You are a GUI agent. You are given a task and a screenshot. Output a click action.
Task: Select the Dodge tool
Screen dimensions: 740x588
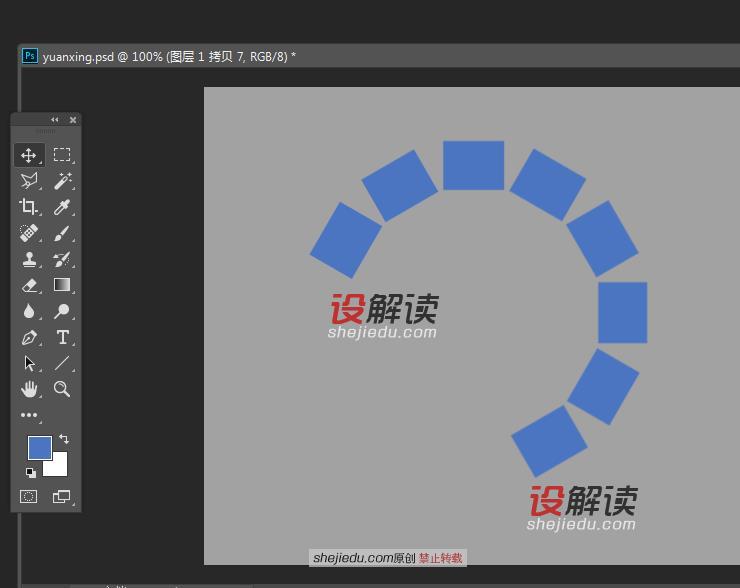(x=62, y=311)
